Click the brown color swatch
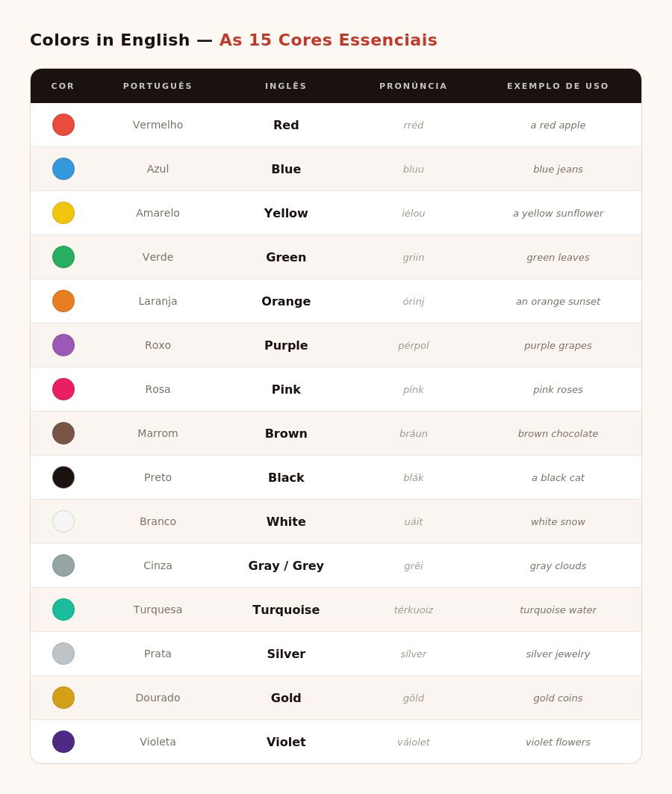The image size is (672, 794). [x=63, y=433]
